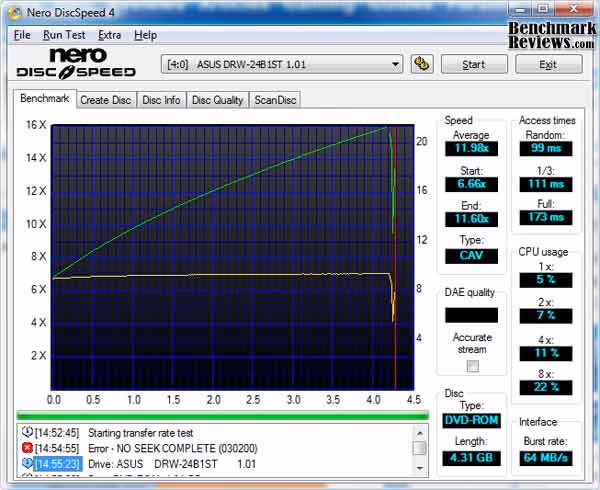Open the Help menu
Viewport: 600px width, 490px height.
(x=145, y=35)
